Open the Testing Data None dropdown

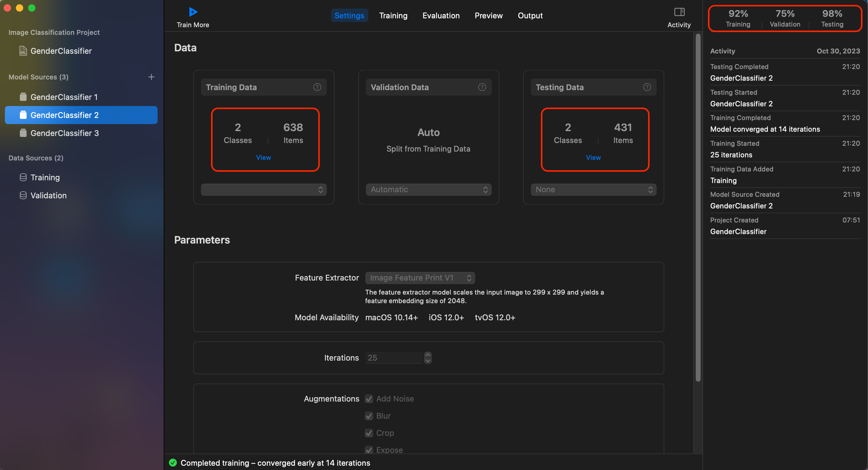(593, 189)
